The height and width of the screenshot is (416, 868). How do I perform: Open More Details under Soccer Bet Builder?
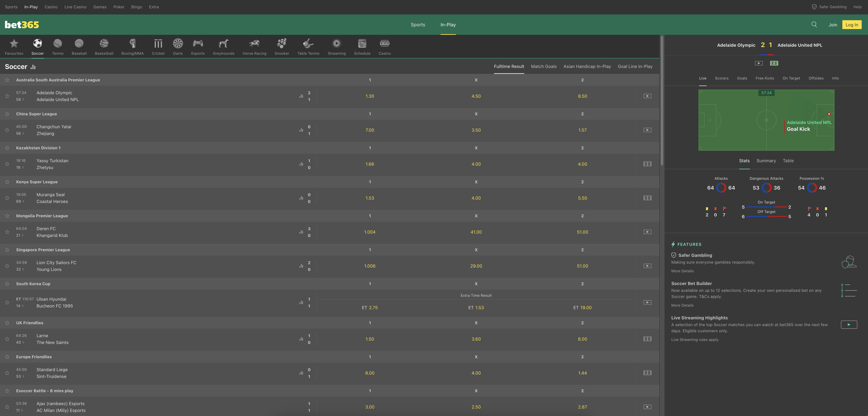pyautogui.click(x=682, y=306)
